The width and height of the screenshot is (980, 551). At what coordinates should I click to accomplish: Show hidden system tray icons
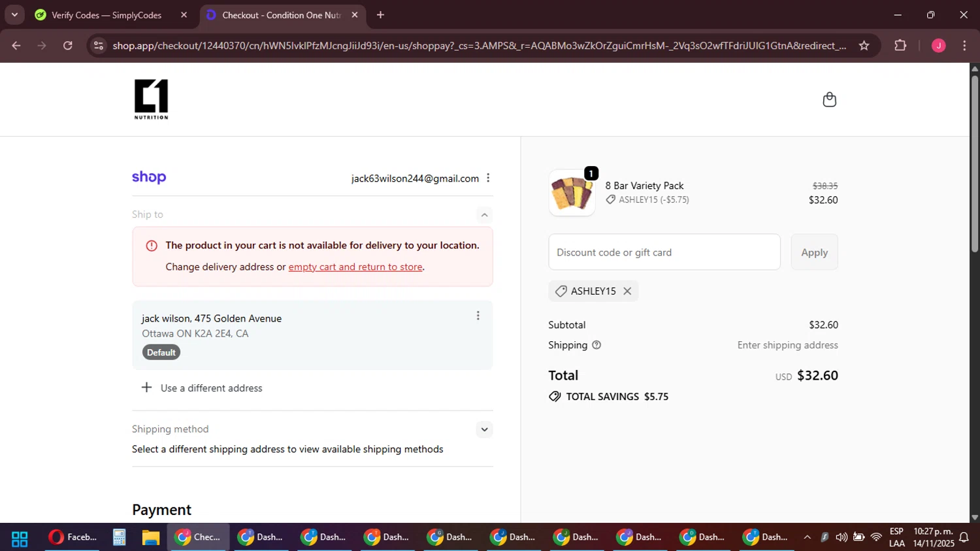tap(807, 537)
